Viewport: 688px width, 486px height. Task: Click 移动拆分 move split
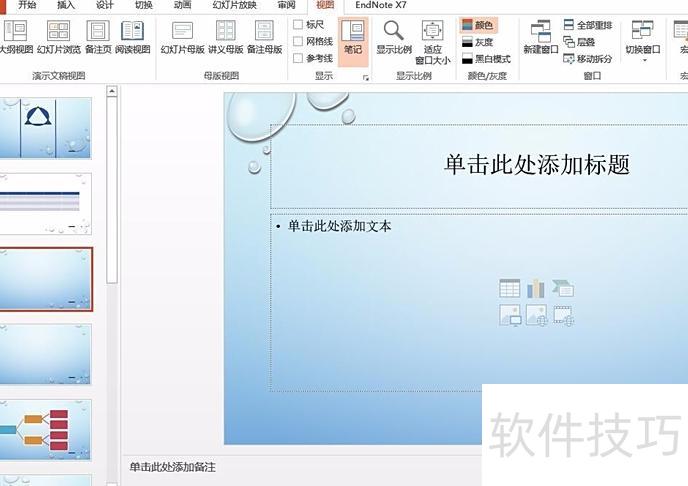[588, 58]
